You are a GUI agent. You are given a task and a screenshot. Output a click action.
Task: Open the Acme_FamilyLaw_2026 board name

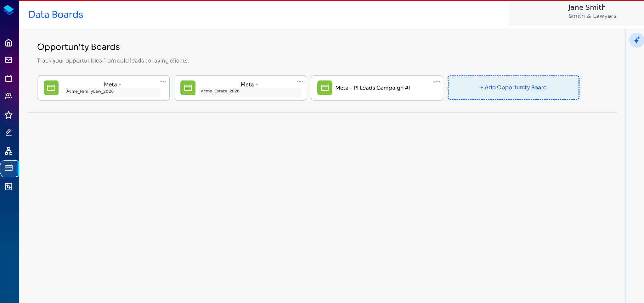(x=90, y=91)
